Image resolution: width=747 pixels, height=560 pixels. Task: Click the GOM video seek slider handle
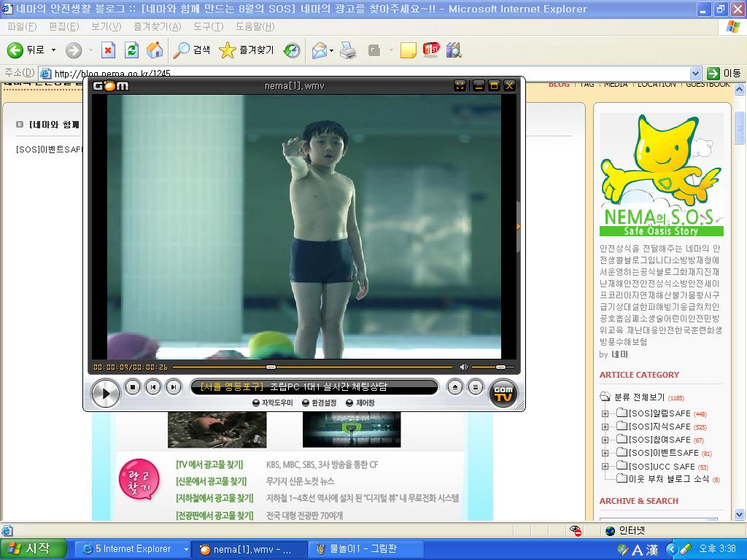click(271, 367)
